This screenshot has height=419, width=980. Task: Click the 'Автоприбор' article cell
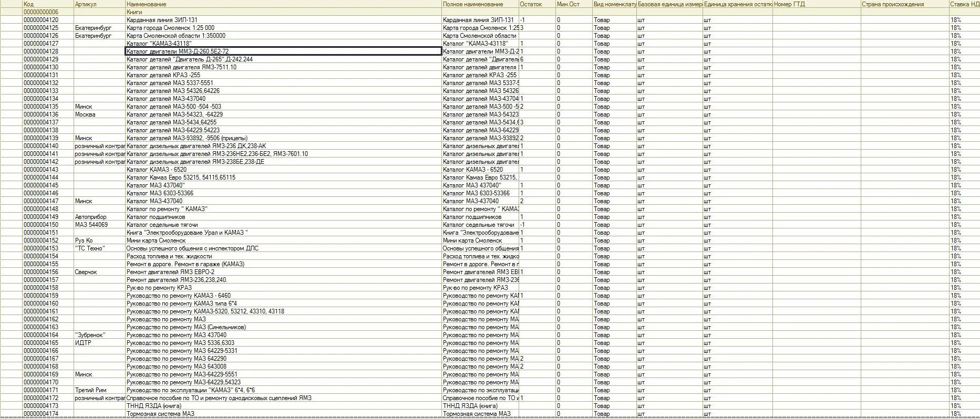pos(99,217)
